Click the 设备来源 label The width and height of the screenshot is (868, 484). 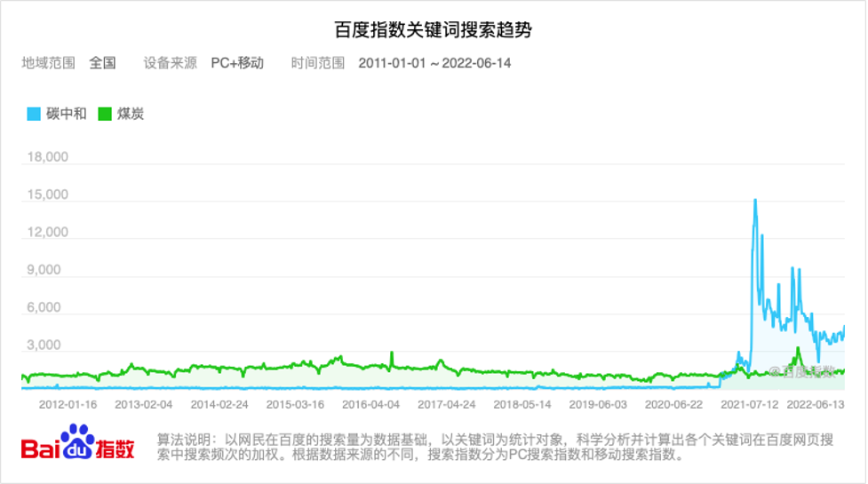171,63
